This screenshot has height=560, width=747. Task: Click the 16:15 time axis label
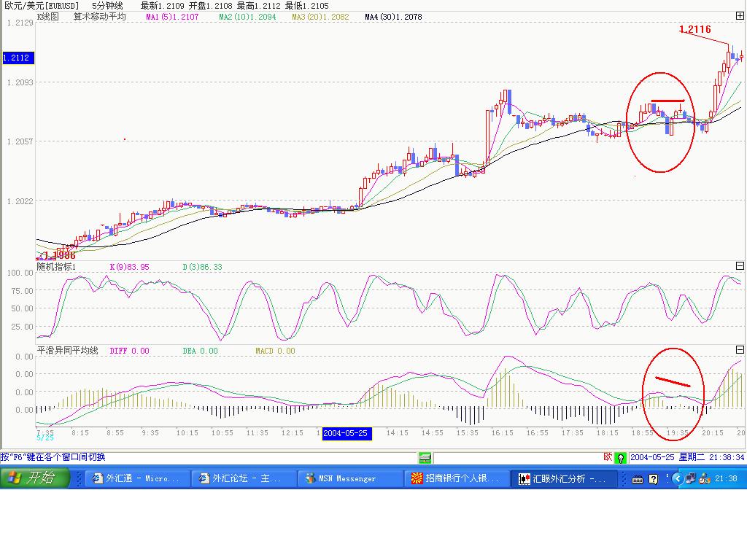coord(503,433)
